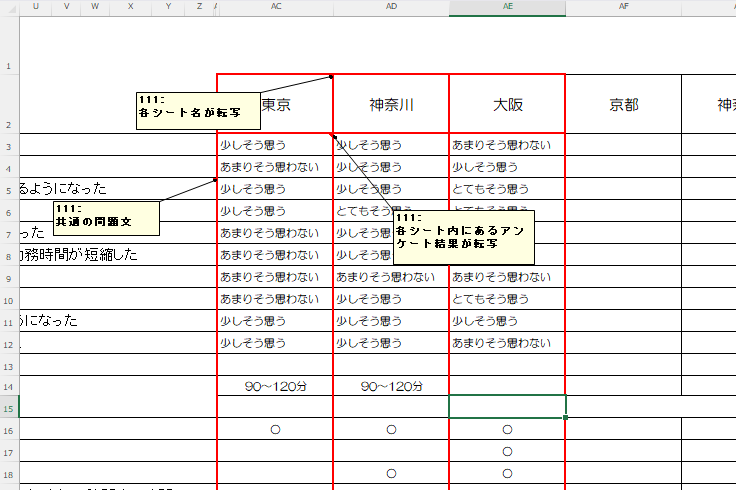Click cell AC3 少しそう思う
This screenshot has width=736, height=490.
coord(276,145)
